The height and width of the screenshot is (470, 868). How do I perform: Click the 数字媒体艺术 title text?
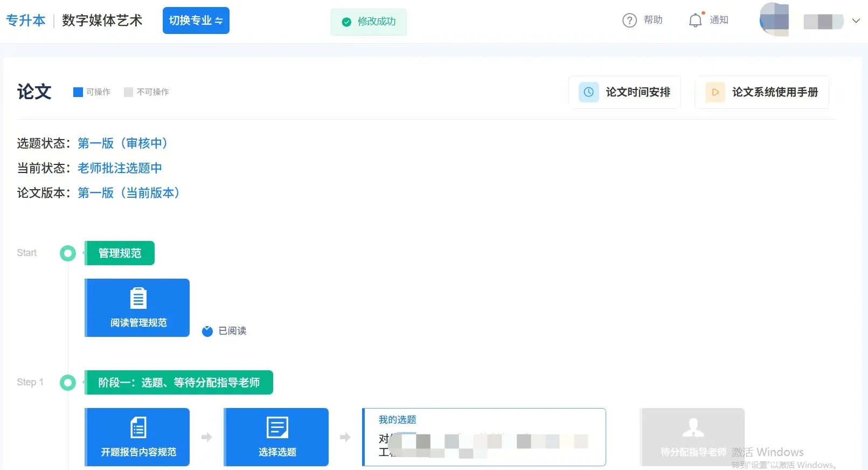coord(102,20)
